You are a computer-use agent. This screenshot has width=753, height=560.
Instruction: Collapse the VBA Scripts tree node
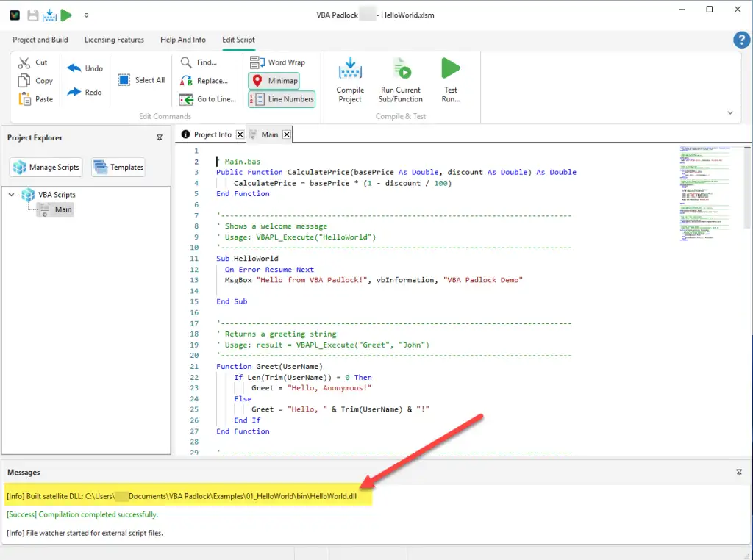(13, 195)
